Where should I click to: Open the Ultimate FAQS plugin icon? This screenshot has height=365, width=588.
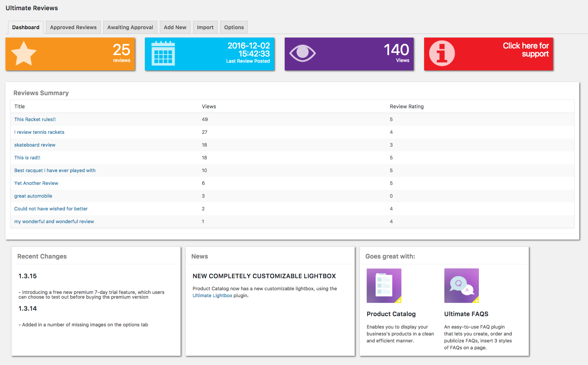point(461,286)
